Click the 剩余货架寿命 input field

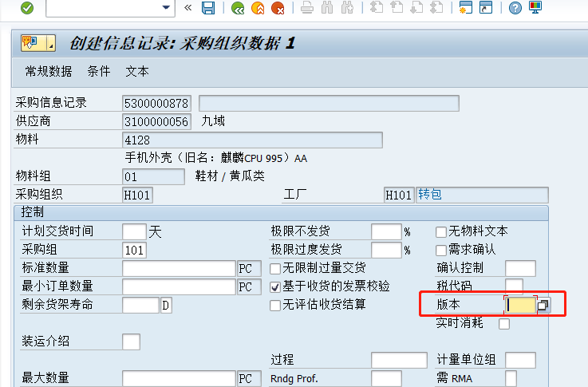[x=140, y=306]
